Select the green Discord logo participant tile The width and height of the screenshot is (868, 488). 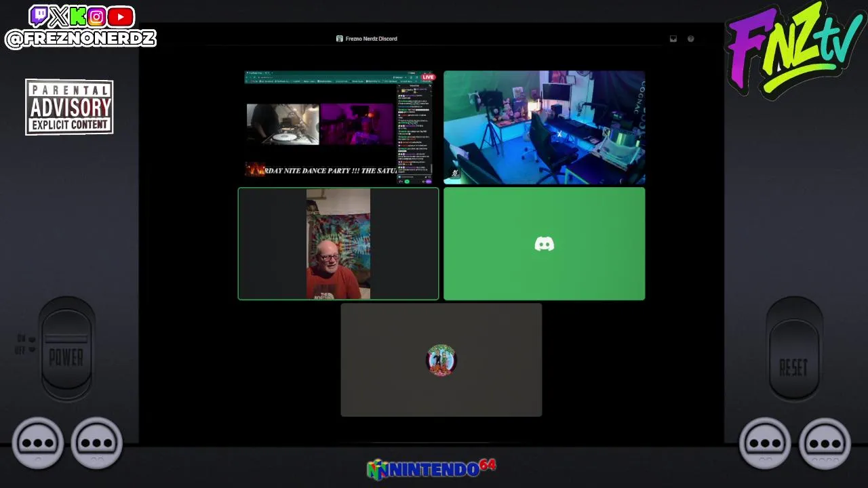coord(545,244)
